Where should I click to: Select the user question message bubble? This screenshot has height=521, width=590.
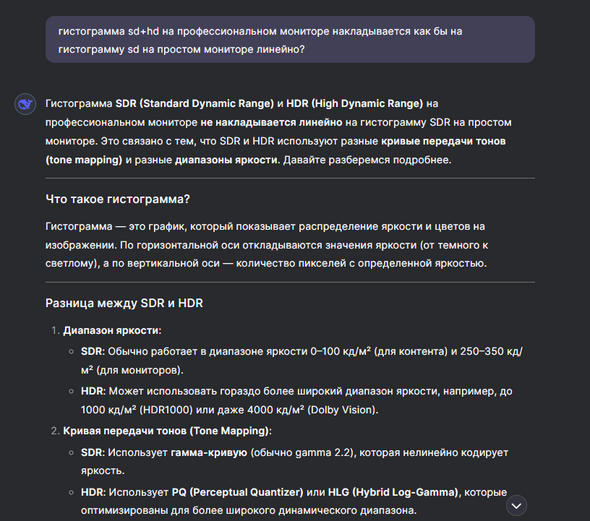point(290,39)
